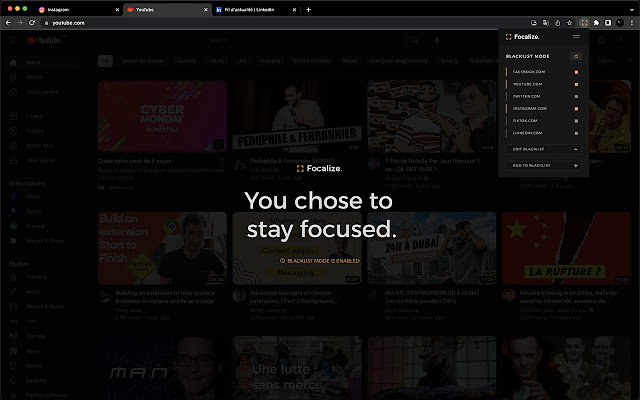Open a new browser tab with plus

point(308,9)
